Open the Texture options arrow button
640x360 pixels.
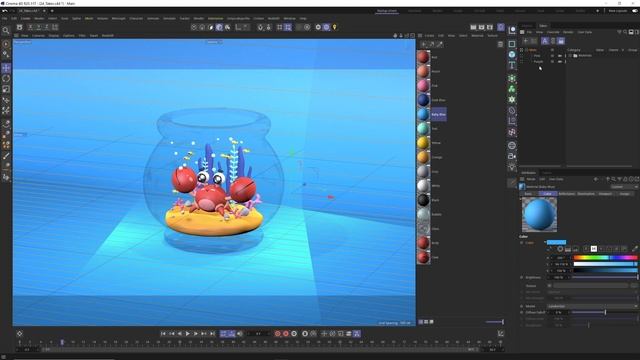[x=549, y=285]
